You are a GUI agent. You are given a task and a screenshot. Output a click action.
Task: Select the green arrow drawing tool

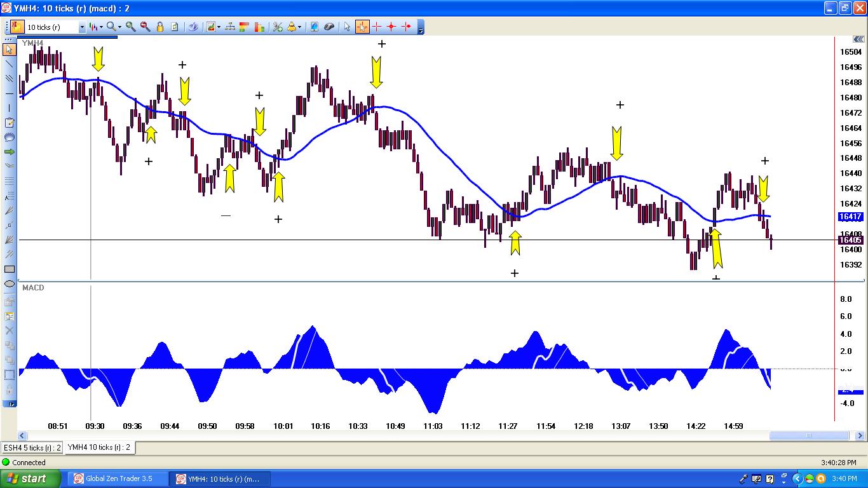click(x=10, y=152)
